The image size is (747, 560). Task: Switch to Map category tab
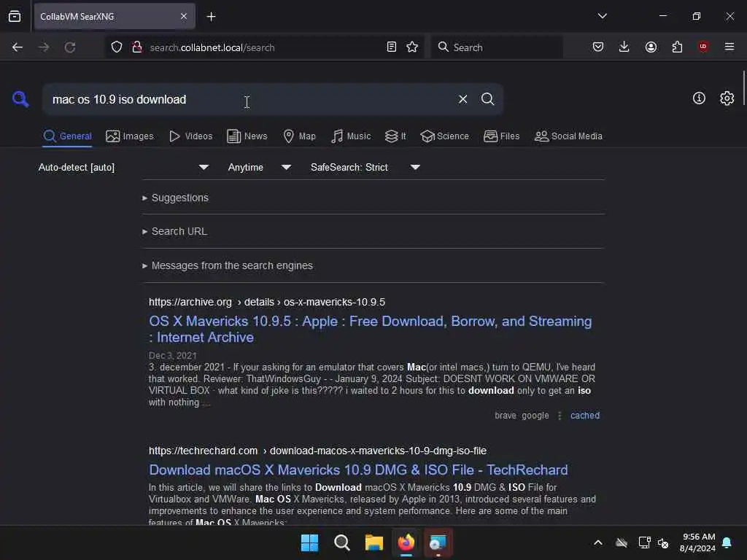click(x=299, y=136)
